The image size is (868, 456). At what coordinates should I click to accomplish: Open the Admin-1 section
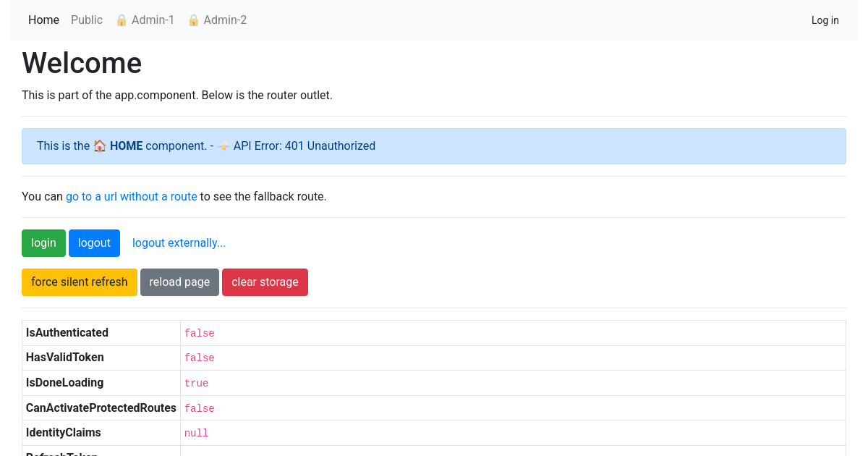point(152,20)
